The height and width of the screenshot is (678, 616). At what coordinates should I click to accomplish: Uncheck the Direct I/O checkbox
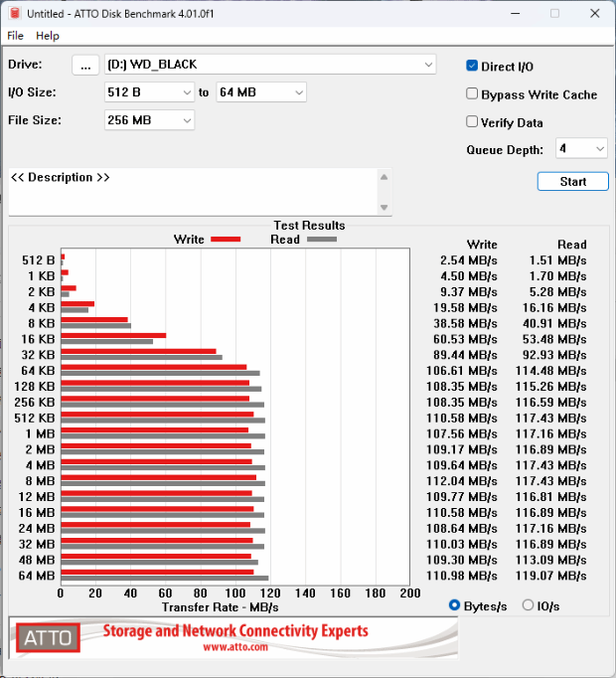tap(472, 66)
